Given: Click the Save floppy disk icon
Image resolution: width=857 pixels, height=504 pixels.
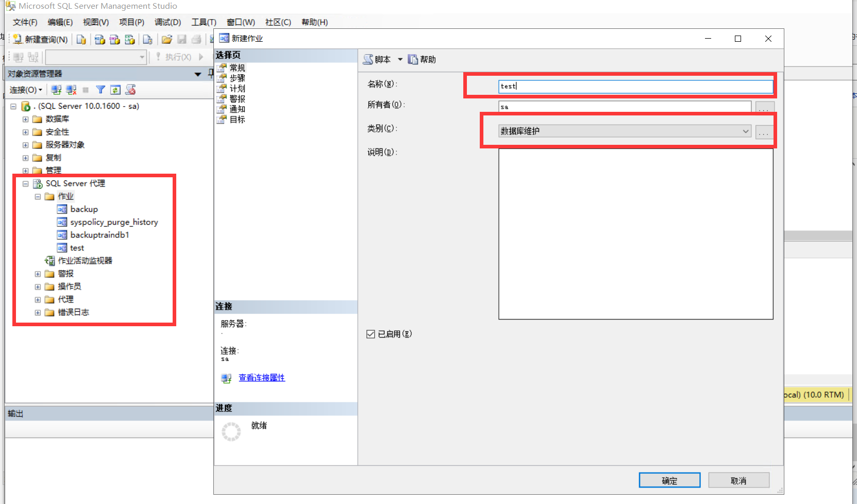Looking at the screenshot, I should tap(181, 40).
